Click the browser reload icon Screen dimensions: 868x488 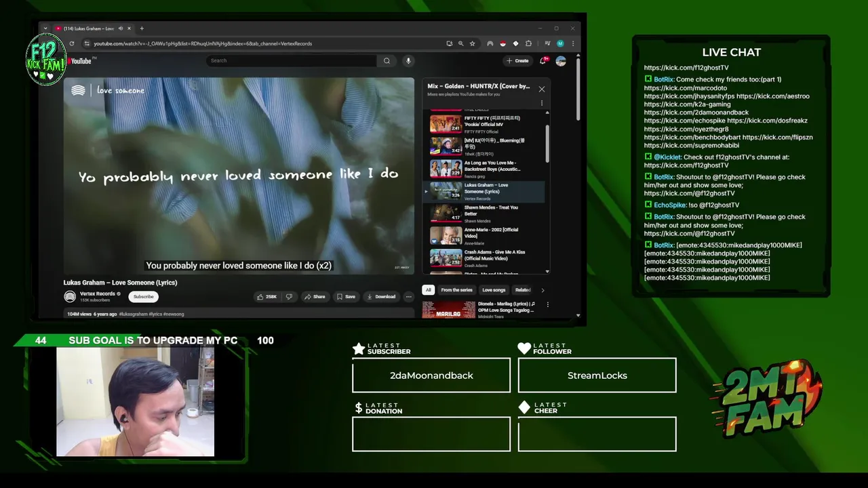point(72,43)
